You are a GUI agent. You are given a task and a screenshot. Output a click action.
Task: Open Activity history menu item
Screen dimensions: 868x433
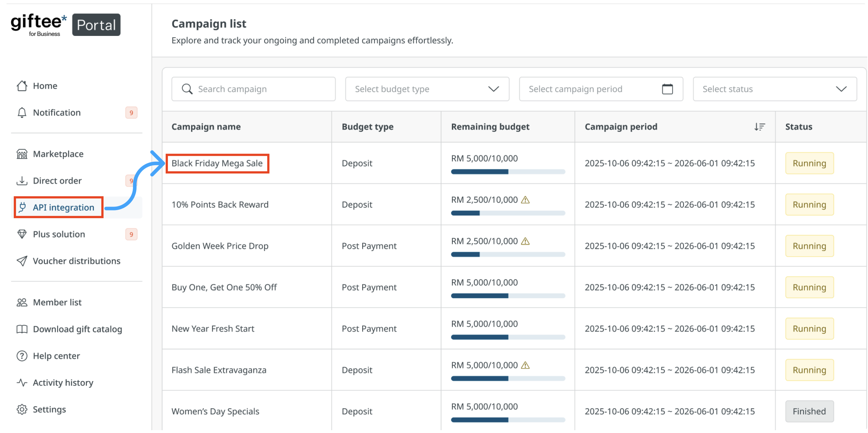(x=63, y=383)
